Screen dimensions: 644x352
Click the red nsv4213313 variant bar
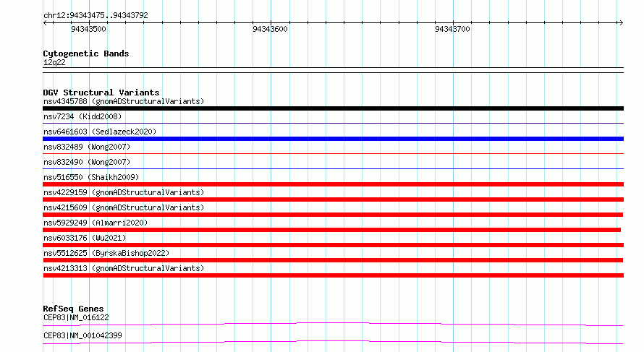coord(333,275)
